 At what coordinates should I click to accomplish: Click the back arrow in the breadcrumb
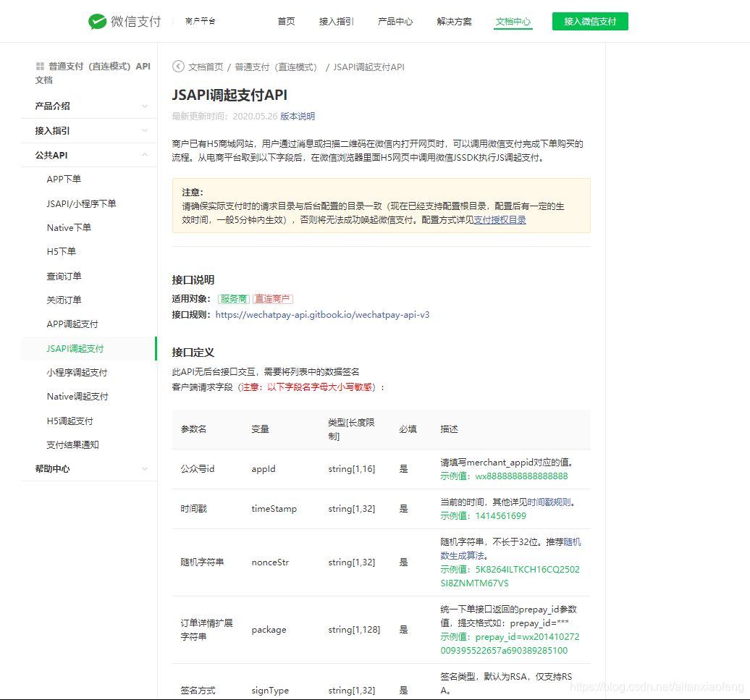pos(177,66)
